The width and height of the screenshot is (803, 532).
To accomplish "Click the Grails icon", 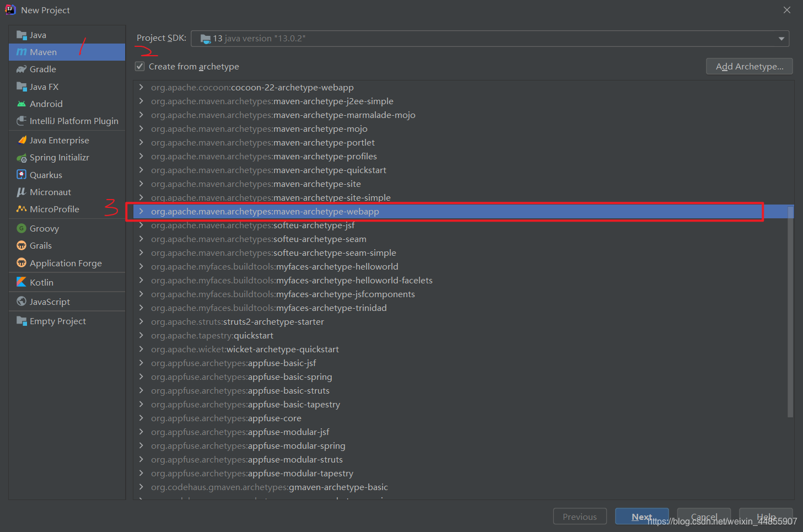I will tap(21, 245).
